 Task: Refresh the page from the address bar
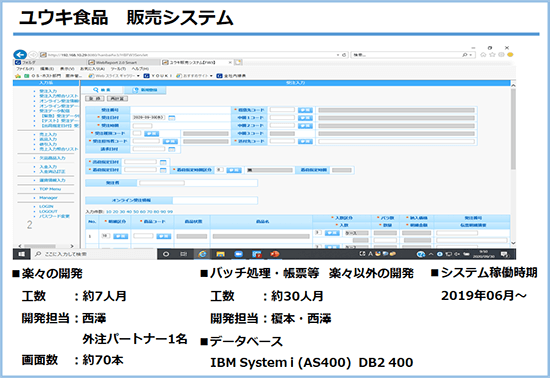click(x=344, y=55)
